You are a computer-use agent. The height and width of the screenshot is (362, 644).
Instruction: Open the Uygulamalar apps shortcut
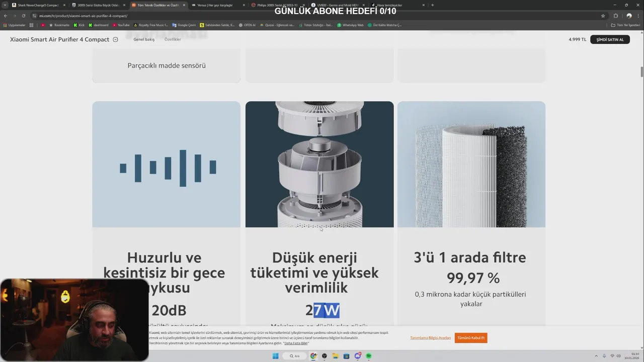coord(14,25)
